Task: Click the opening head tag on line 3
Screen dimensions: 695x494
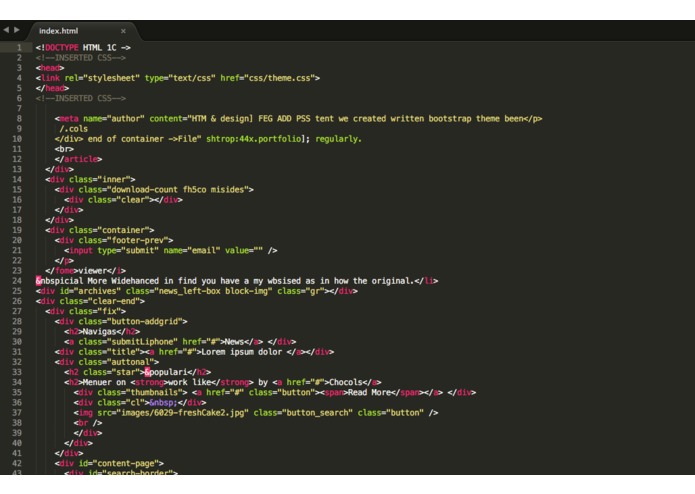Action: pyautogui.click(x=50, y=68)
